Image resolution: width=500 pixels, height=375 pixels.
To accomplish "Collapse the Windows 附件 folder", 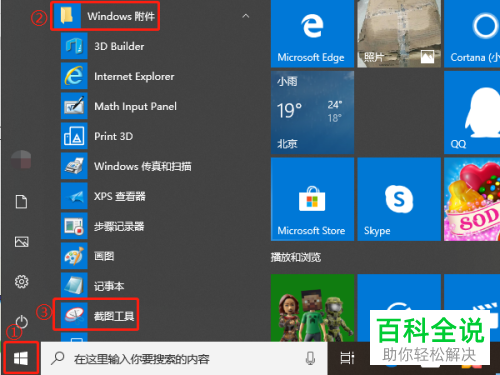I will point(246,16).
